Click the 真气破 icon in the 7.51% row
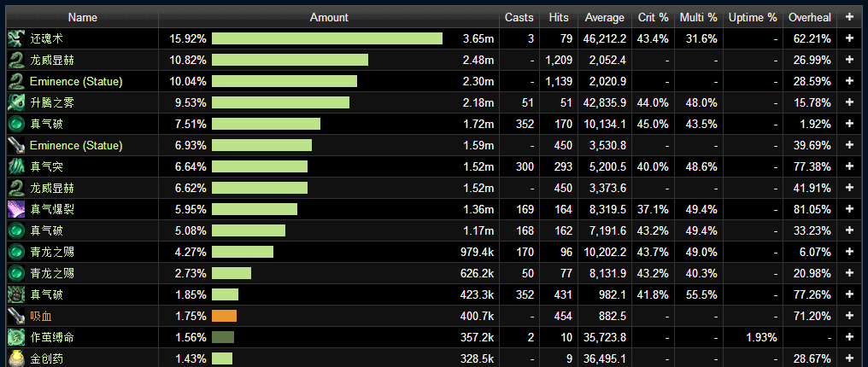The height and width of the screenshot is (367, 868). 15,125
